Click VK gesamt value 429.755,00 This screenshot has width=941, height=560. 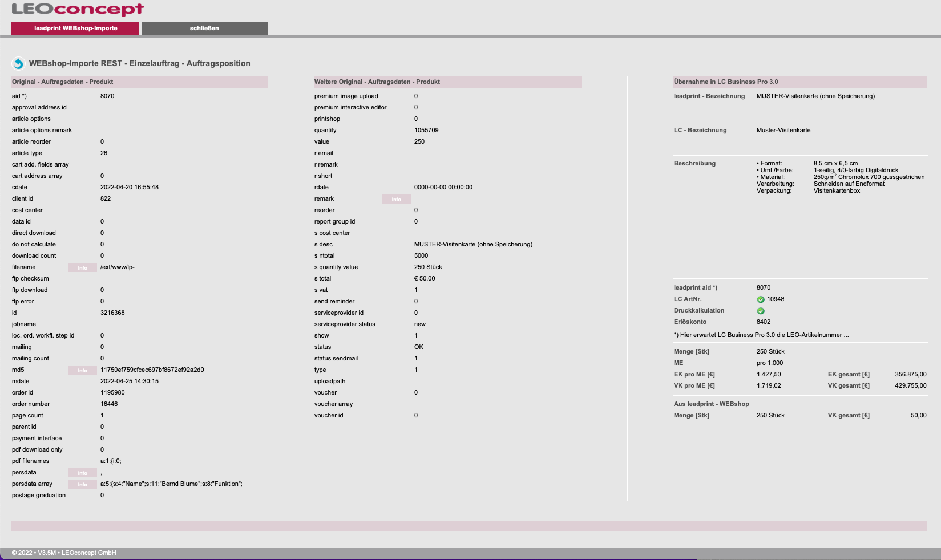point(911,385)
